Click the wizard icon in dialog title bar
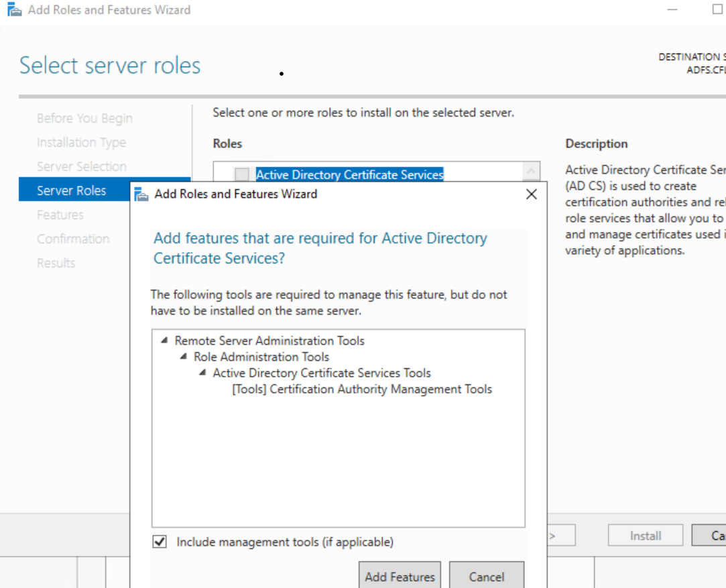 141,194
